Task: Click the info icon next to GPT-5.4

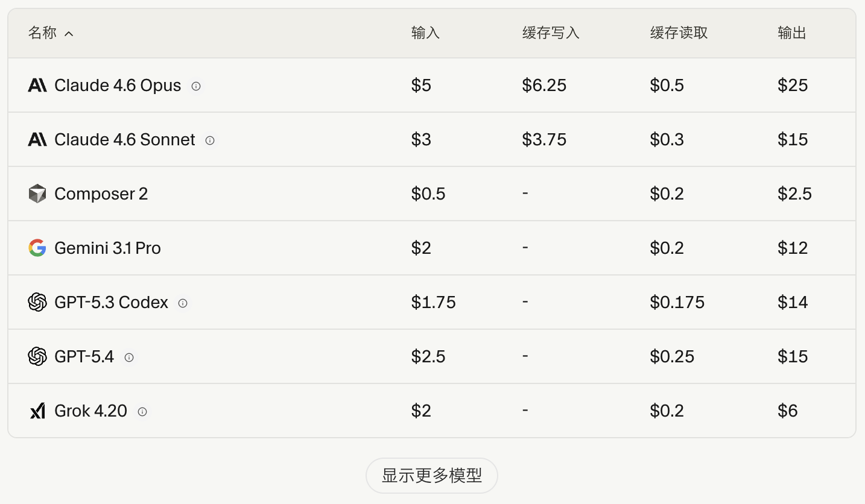Action: [x=129, y=358]
